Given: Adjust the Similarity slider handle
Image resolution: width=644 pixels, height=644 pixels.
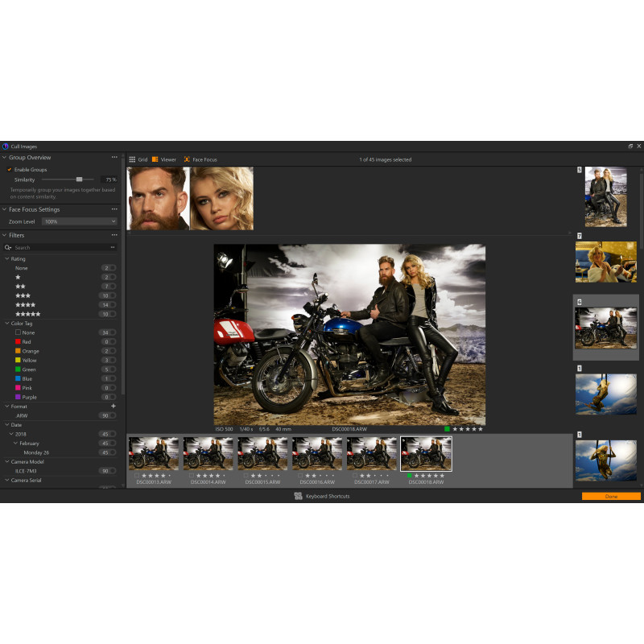Looking at the screenshot, I should click(x=79, y=180).
